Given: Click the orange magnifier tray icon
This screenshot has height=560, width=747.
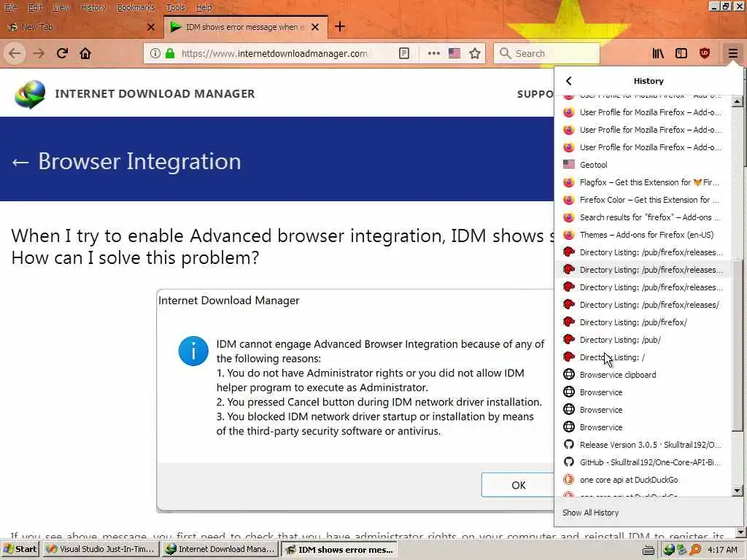Looking at the screenshot, I should point(695,550).
